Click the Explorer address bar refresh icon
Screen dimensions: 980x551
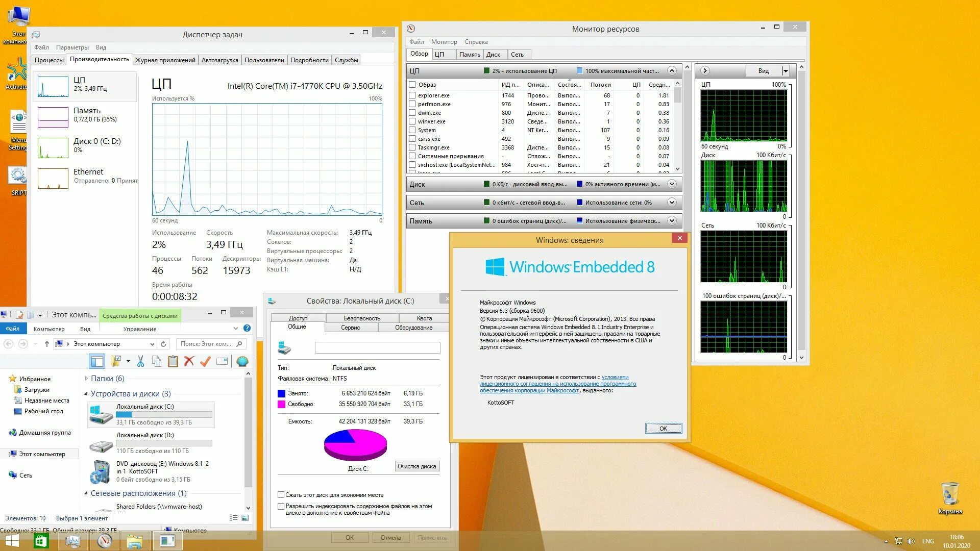click(x=163, y=344)
